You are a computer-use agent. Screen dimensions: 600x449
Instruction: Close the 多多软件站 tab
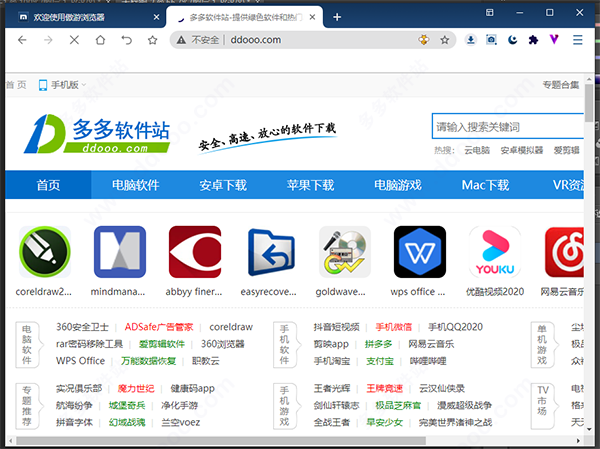tap(313, 17)
